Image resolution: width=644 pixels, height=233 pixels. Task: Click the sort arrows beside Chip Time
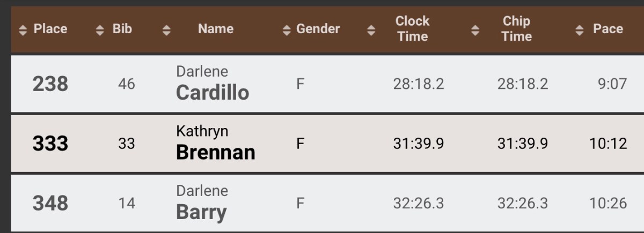click(475, 31)
